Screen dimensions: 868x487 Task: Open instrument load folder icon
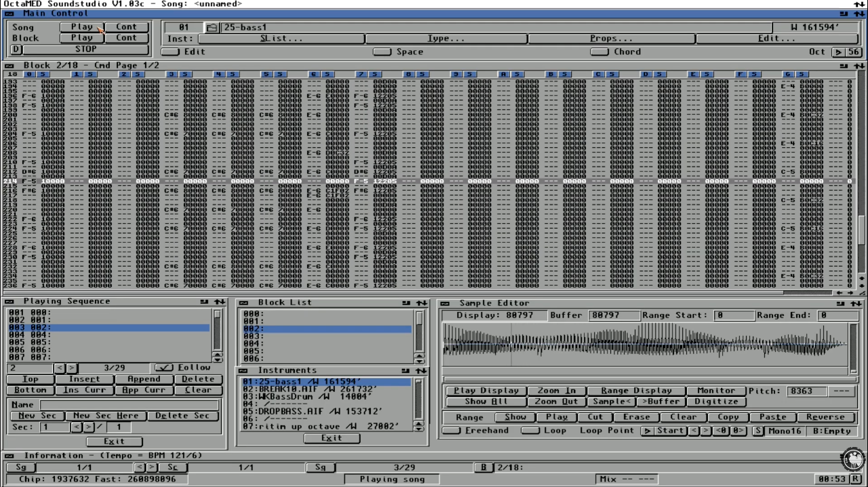(x=212, y=28)
